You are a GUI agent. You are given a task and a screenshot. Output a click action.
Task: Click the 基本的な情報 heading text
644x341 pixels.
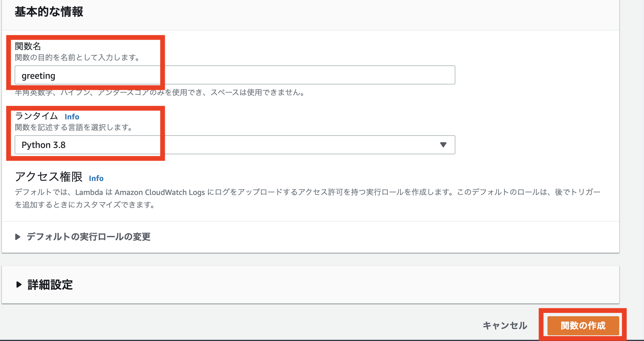click(x=49, y=12)
